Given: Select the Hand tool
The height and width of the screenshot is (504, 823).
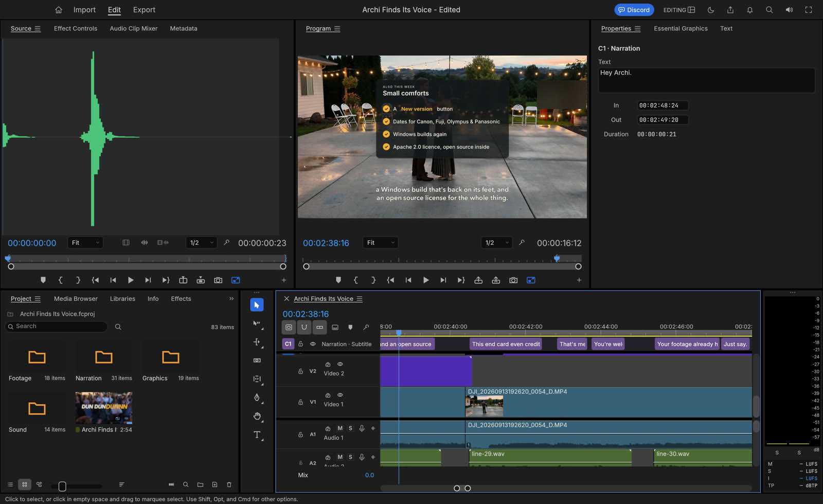Looking at the screenshot, I should [257, 416].
